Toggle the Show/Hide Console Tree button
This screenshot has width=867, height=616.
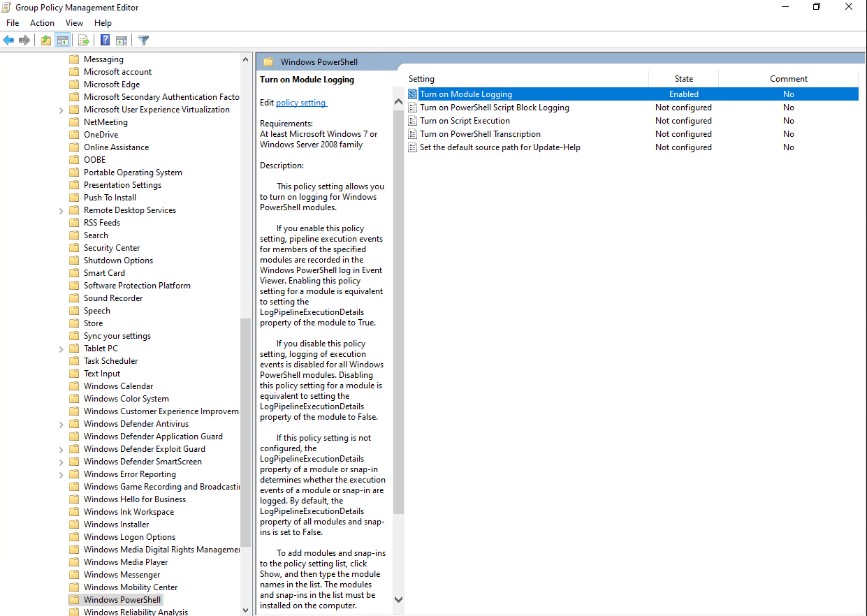pos(62,41)
